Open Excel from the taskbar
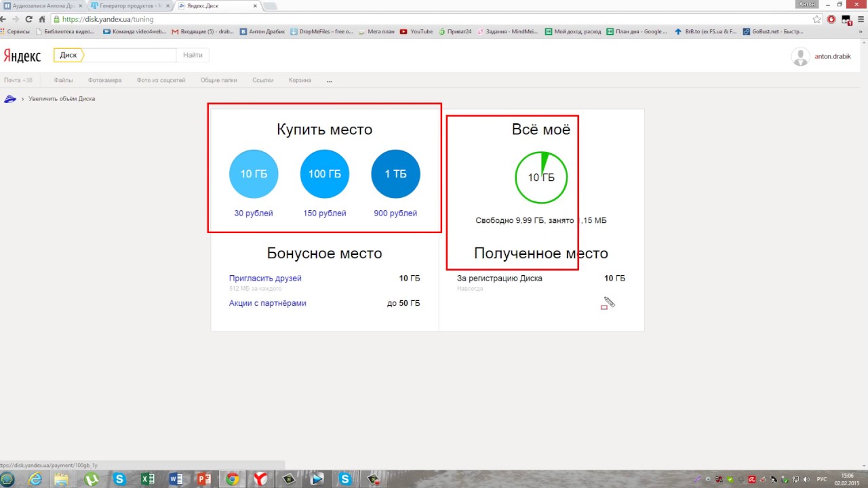This screenshot has width=868, height=488. pos(148,479)
